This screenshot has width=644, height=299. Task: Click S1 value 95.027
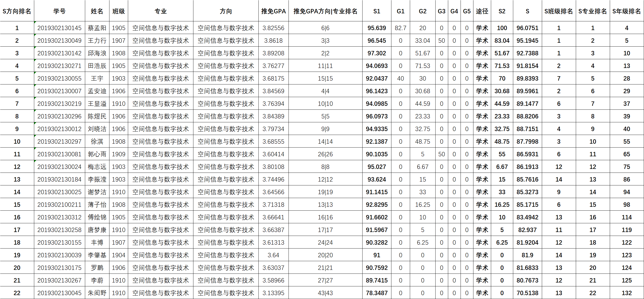point(377,167)
